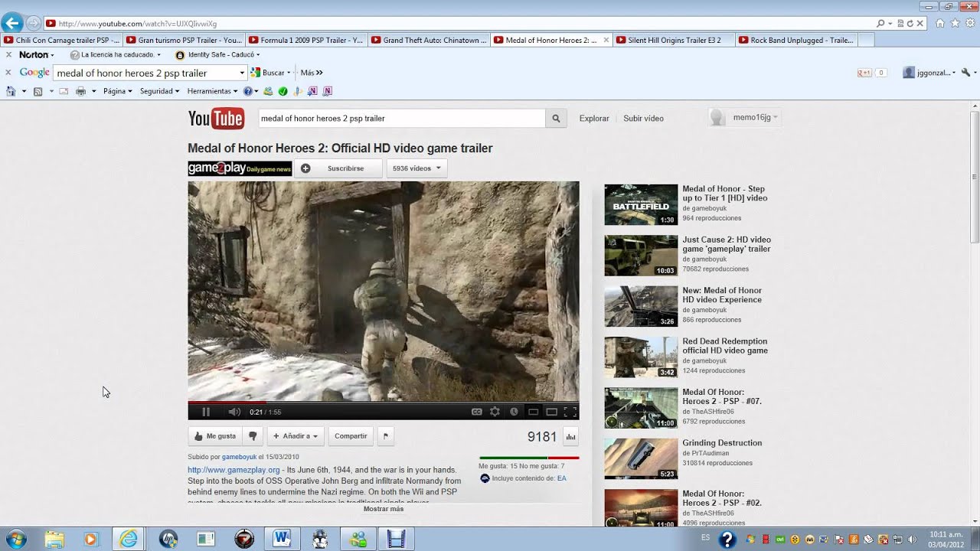Open La licencia ha caducado dropdown
This screenshot has height=551, width=980.
[116, 55]
